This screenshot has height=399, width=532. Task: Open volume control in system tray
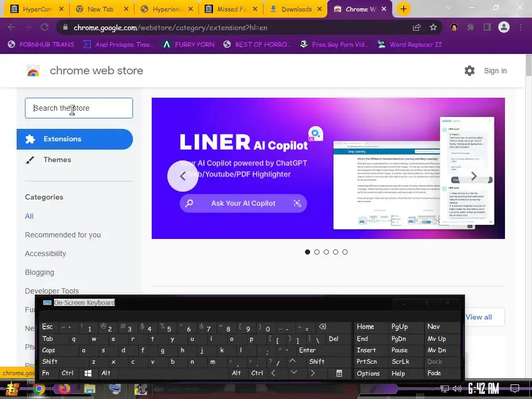pos(457,389)
